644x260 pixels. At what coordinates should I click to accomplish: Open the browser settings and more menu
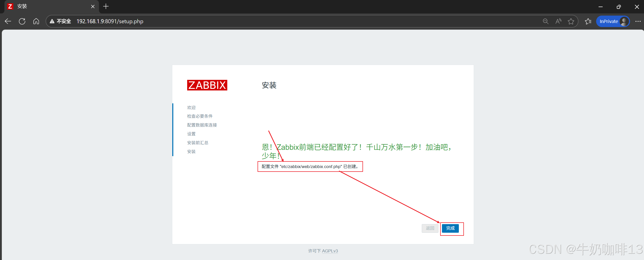coord(638,21)
